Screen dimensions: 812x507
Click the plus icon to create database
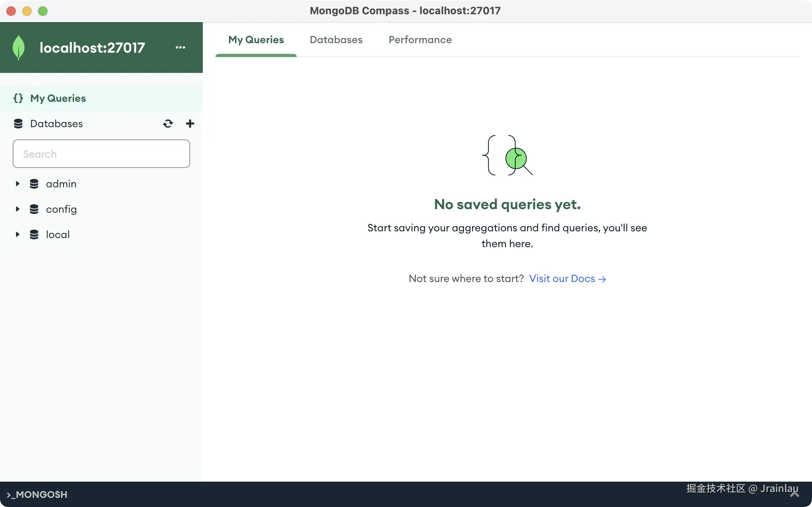tap(190, 124)
